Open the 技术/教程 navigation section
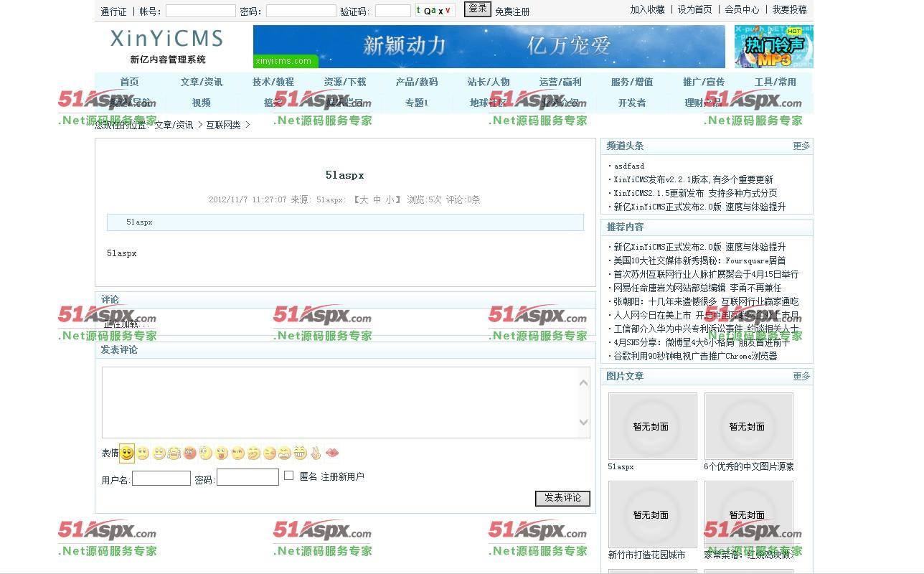The height and width of the screenshot is (574, 924). point(273,82)
